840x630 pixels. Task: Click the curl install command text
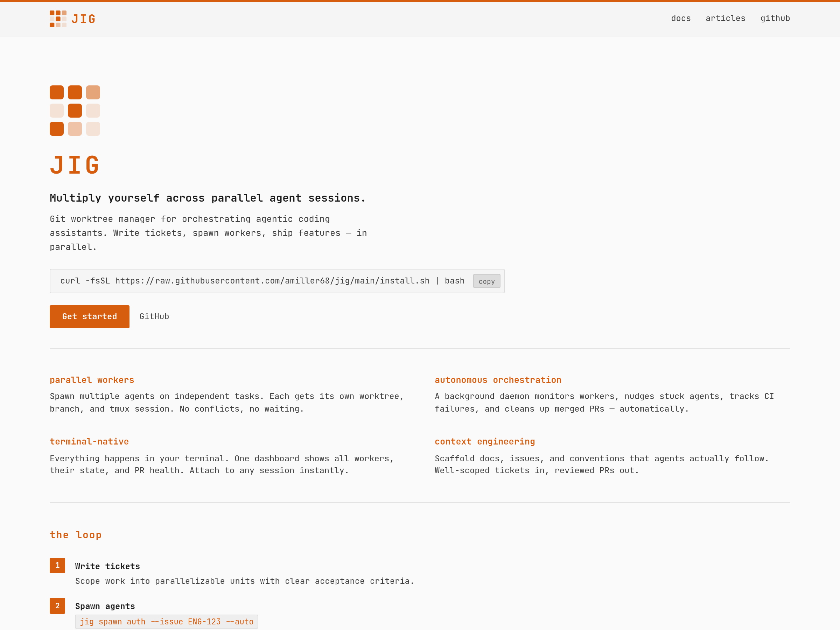(x=262, y=281)
